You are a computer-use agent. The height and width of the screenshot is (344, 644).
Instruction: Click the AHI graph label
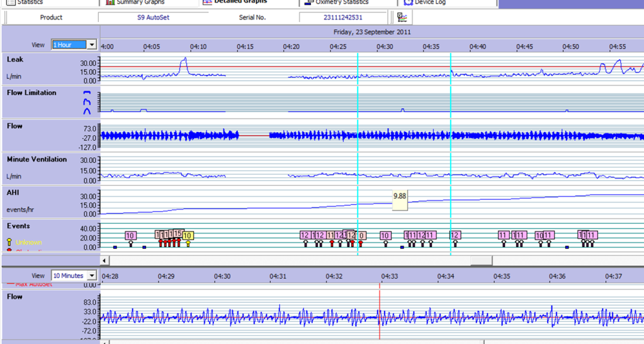tap(13, 192)
